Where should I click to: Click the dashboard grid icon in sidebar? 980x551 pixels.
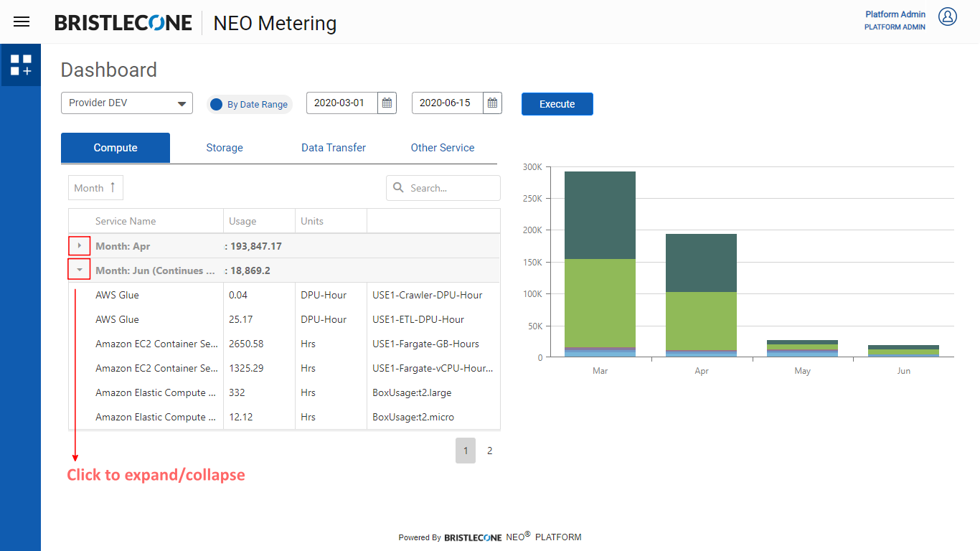21,65
